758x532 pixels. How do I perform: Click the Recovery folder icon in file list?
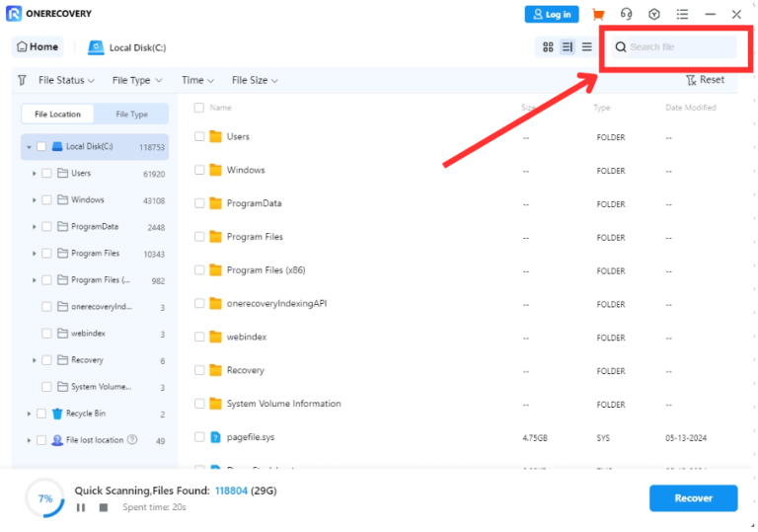coord(215,370)
